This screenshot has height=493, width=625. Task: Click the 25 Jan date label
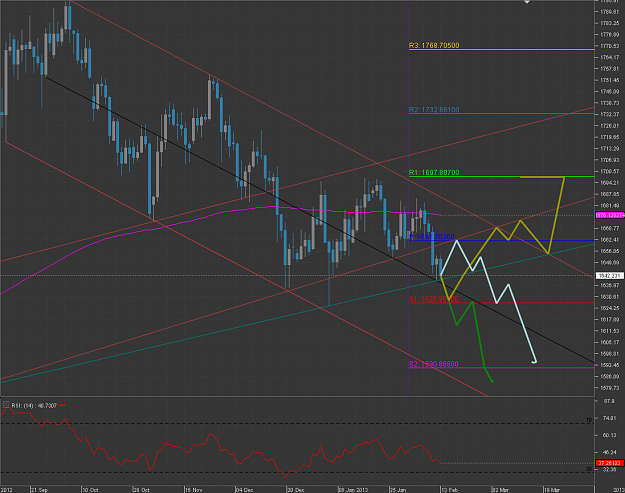398,490
